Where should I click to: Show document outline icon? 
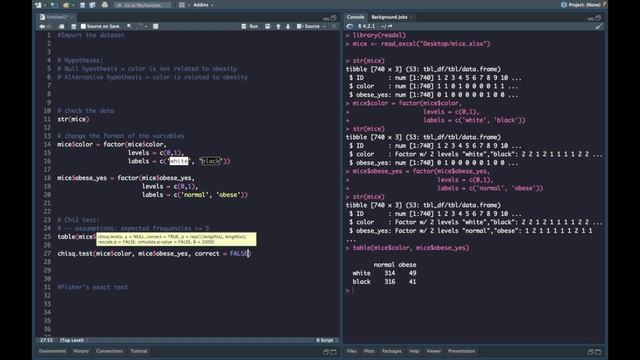333,26
